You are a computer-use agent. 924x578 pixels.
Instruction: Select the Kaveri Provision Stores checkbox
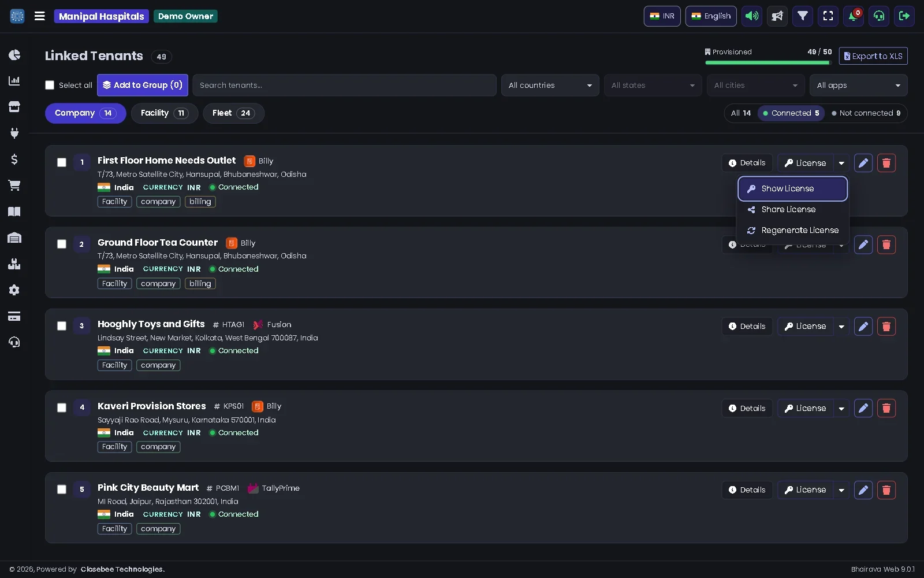[x=62, y=407]
